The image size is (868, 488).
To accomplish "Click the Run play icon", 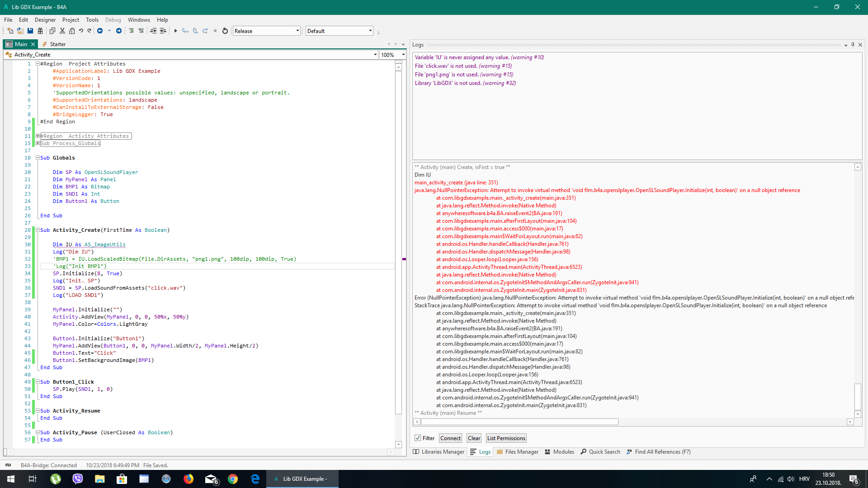I will 175,31.
